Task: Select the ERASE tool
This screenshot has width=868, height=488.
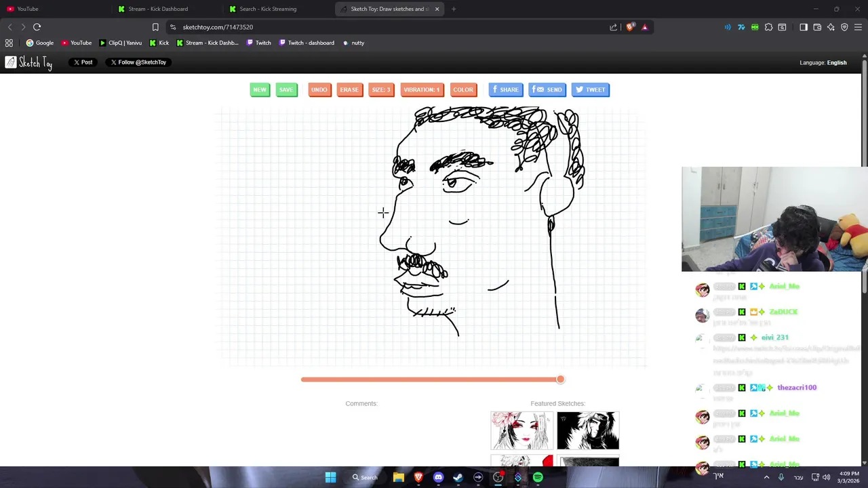Action: tap(349, 89)
